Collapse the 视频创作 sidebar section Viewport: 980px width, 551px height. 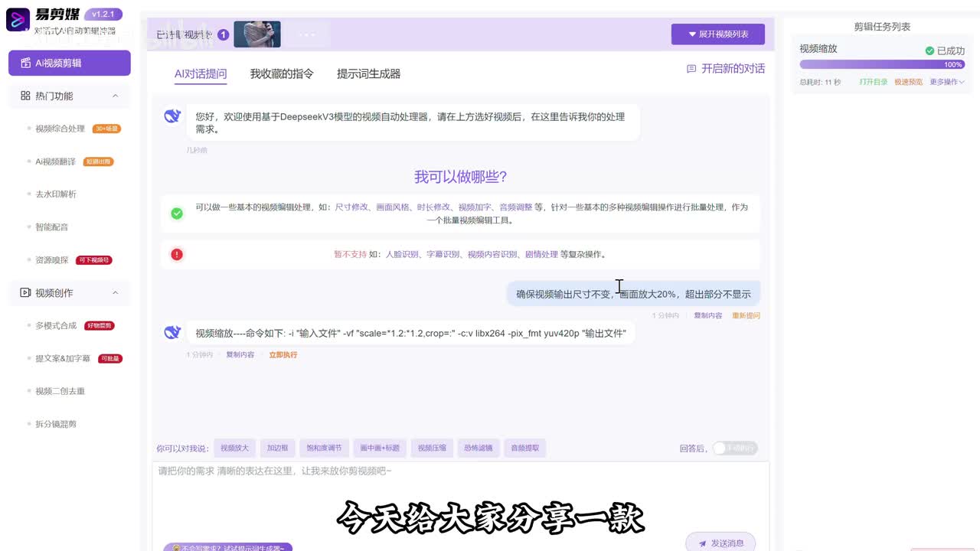(x=116, y=293)
